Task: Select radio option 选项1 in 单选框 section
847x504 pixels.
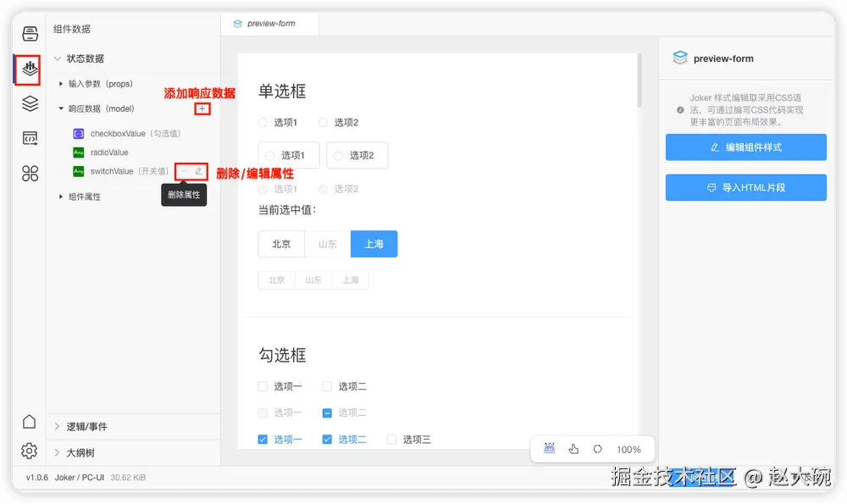Action: (x=263, y=122)
